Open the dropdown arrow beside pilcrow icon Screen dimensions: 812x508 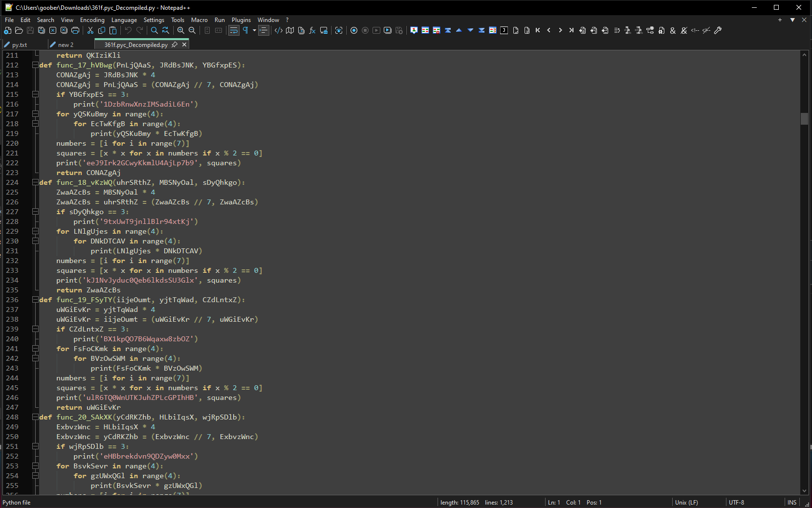(x=254, y=30)
